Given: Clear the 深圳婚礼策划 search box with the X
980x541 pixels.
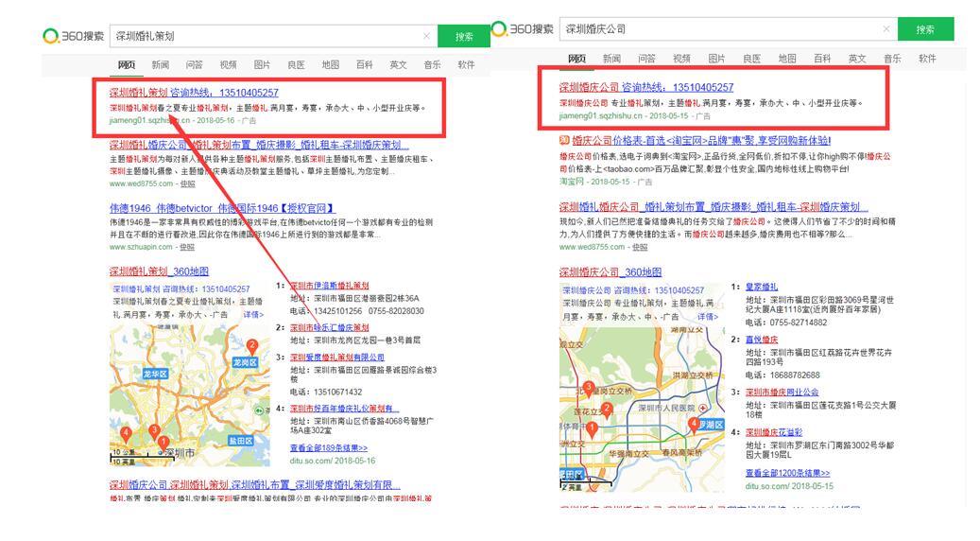Looking at the screenshot, I should 426,36.
